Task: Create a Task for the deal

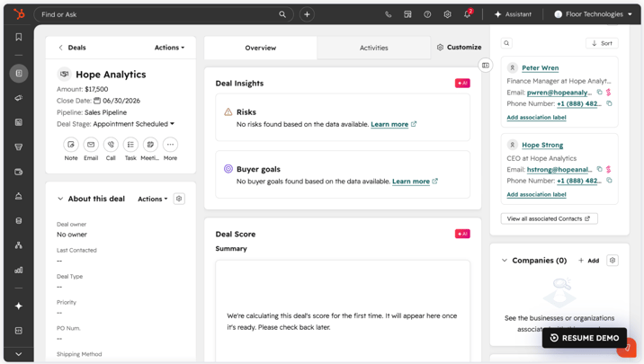Action: [130, 145]
